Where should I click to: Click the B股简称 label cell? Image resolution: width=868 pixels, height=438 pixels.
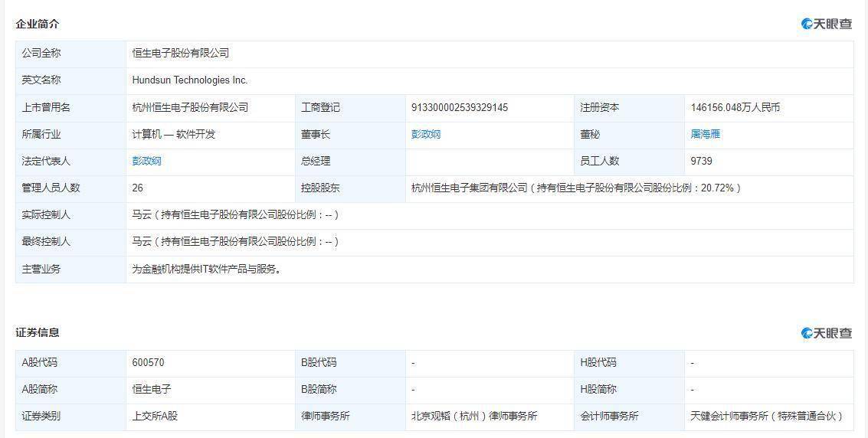(350, 390)
